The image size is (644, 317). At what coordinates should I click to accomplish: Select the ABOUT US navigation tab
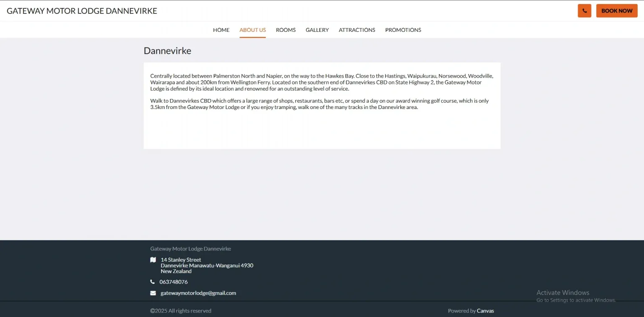click(253, 30)
